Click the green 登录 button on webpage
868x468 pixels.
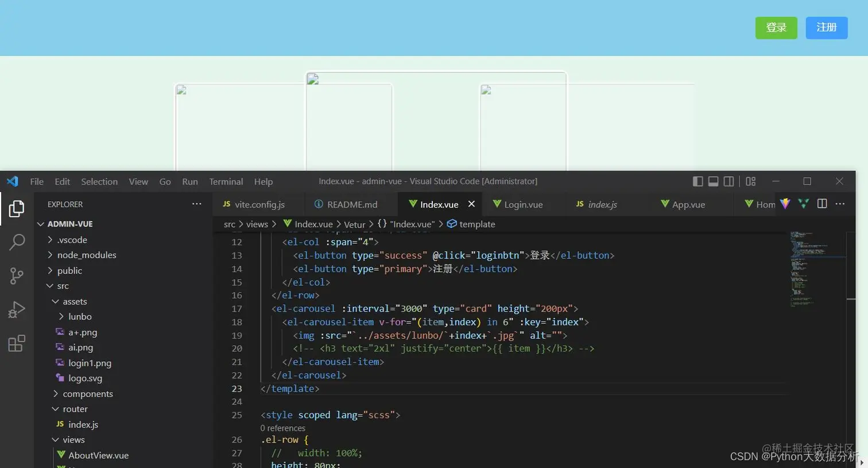pos(776,28)
